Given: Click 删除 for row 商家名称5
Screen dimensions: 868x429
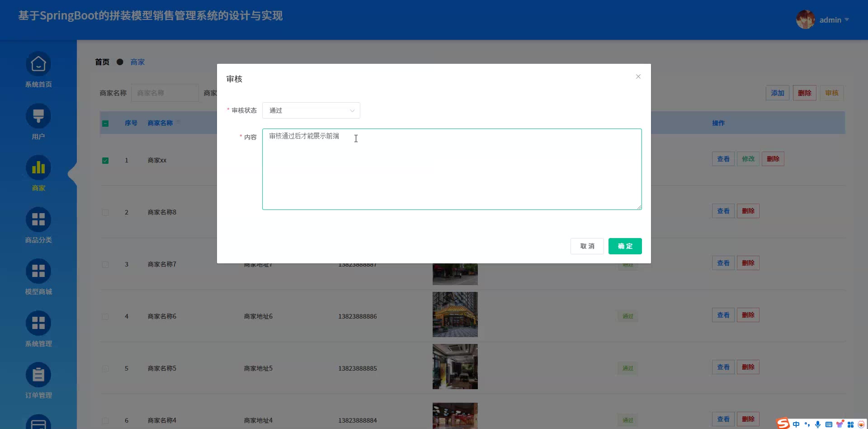Looking at the screenshot, I should 748,367.
